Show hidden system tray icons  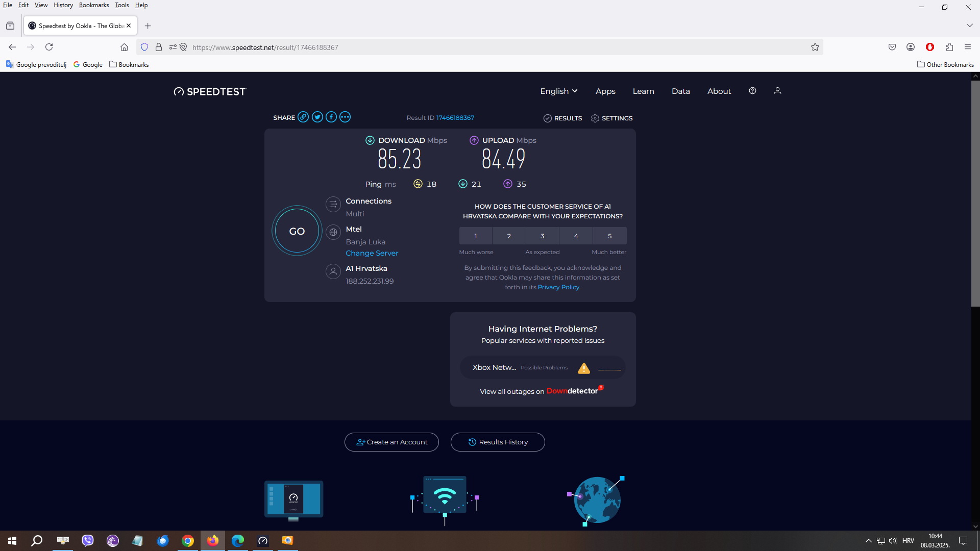pyautogui.click(x=868, y=541)
